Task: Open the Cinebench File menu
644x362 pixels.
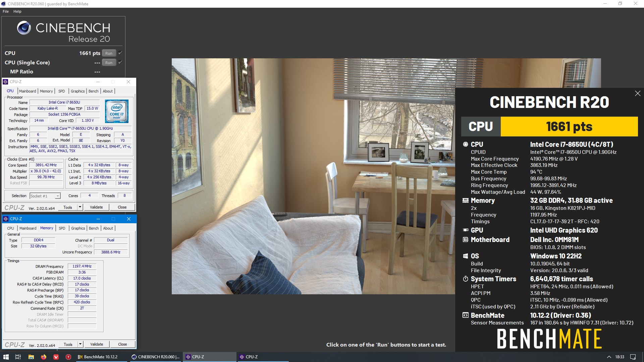Action: click(x=6, y=11)
